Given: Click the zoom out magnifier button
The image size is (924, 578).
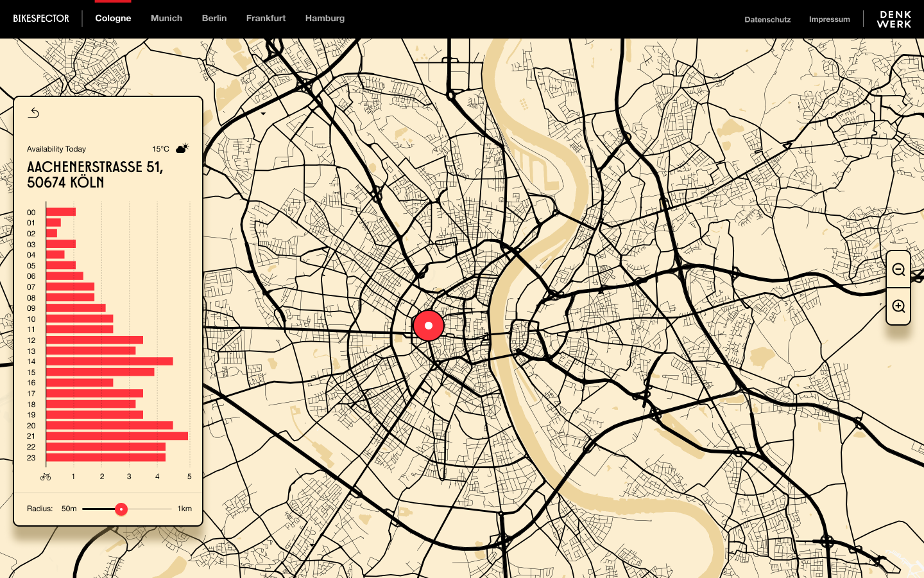Looking at the screenshot, I should coord(898,270).
